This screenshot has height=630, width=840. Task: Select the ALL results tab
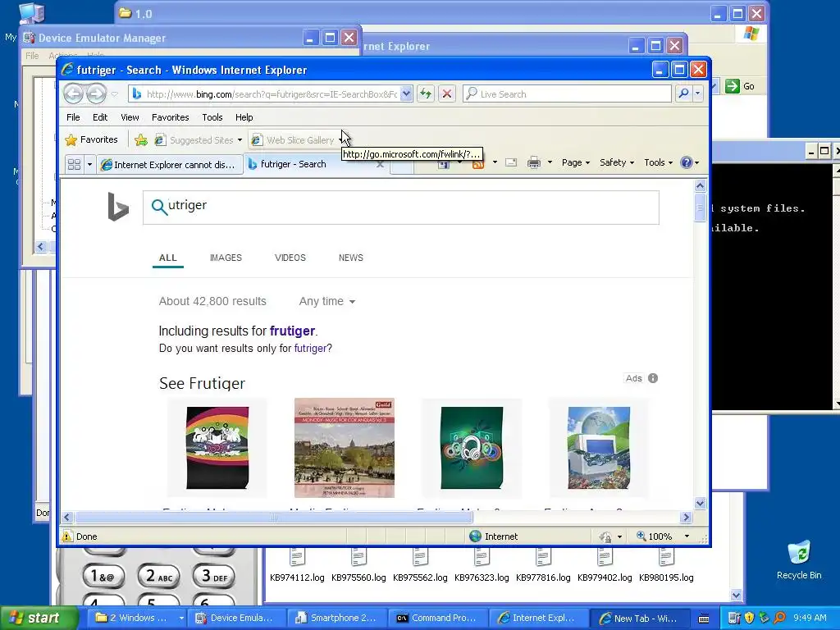tap(167, 258)
